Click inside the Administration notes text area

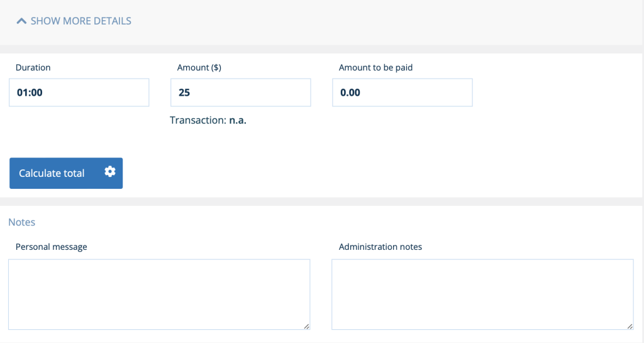click(x=482, y=294)
